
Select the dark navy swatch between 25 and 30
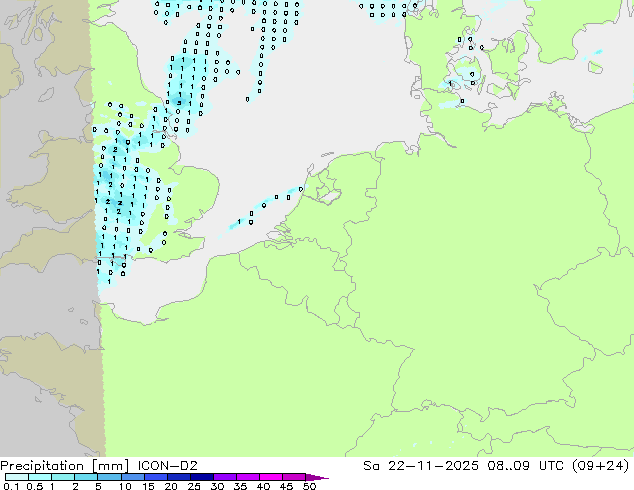201,477
